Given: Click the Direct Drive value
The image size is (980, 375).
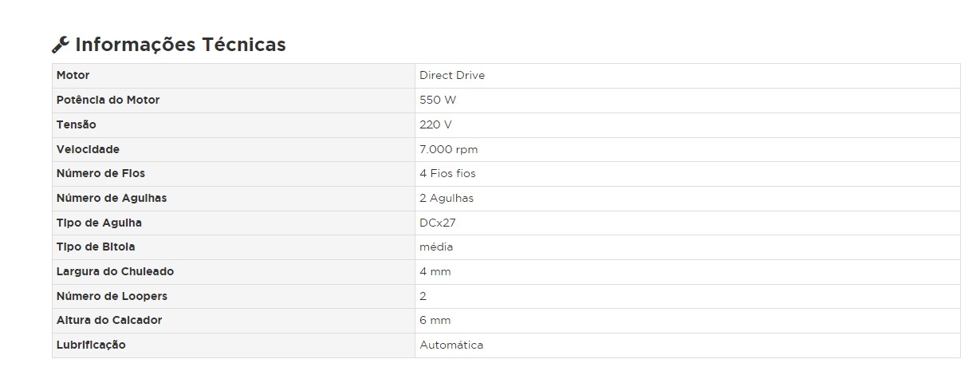Looking at the screenshot, I should [452, 76].
